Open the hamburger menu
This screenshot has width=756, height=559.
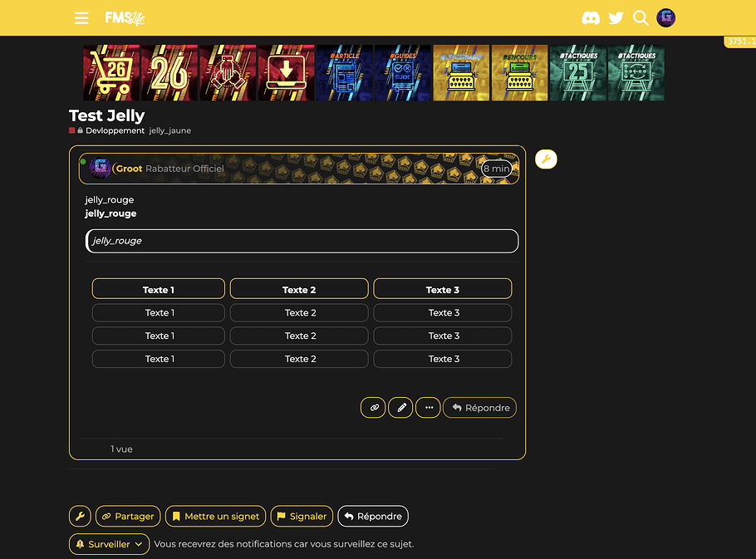tap(81, 18)
